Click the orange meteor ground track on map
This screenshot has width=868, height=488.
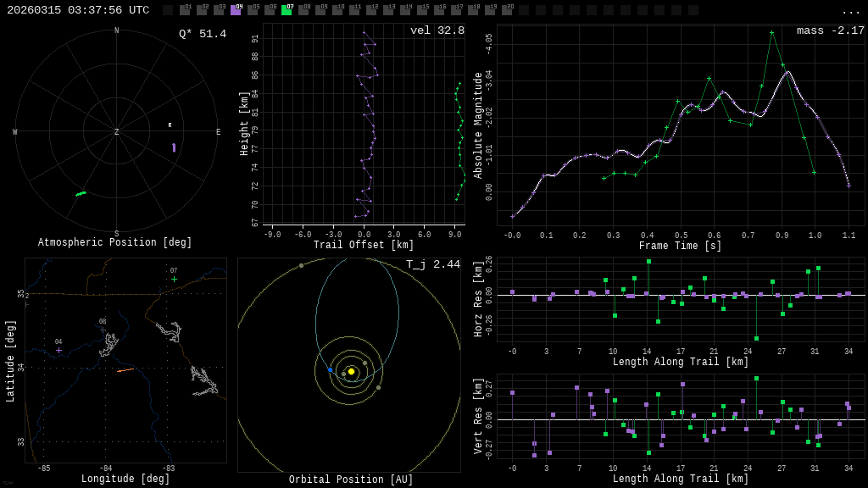(125, 370)
